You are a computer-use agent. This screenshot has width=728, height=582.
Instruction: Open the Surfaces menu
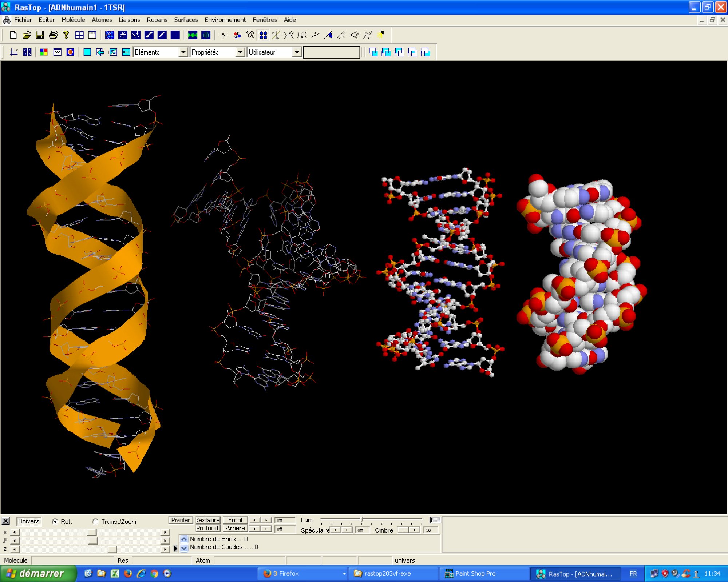point(186,20)
